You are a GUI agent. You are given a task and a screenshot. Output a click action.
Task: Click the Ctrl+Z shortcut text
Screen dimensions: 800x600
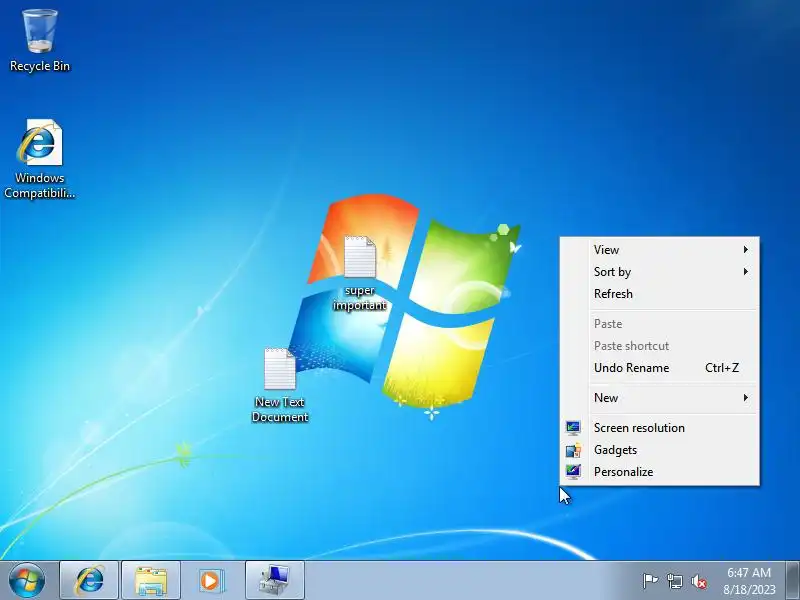click(x=722, y=368)
